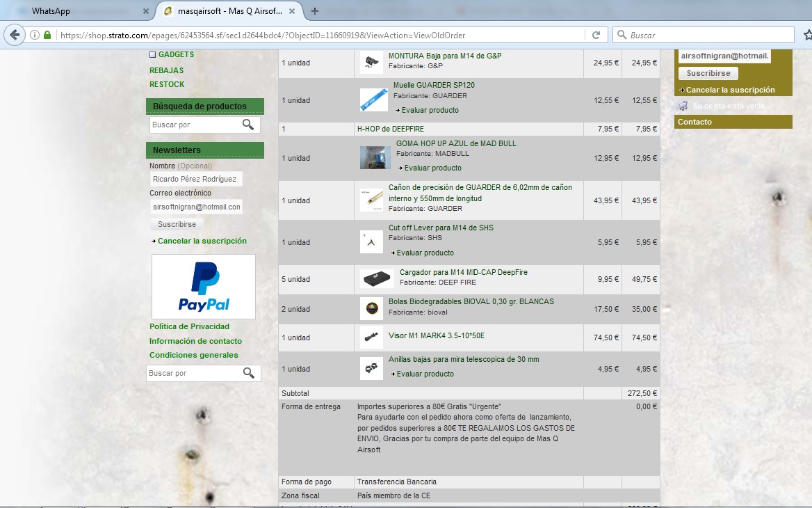Viewport: 812px width, 508px height.
Task: Click the site information icon in address bar
Action: point(34,35)
